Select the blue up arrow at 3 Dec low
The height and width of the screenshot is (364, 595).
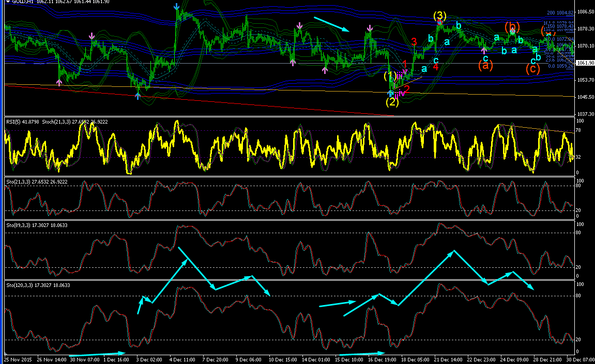[x=138, y=96]
